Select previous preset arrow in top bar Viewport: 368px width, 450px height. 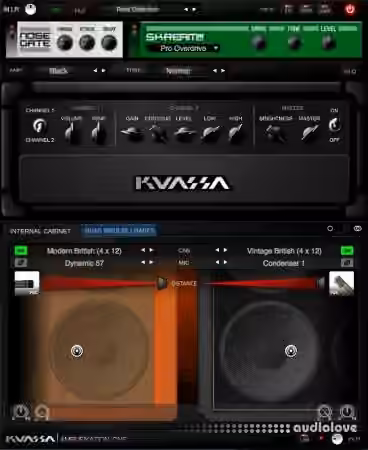click(186, 10)
